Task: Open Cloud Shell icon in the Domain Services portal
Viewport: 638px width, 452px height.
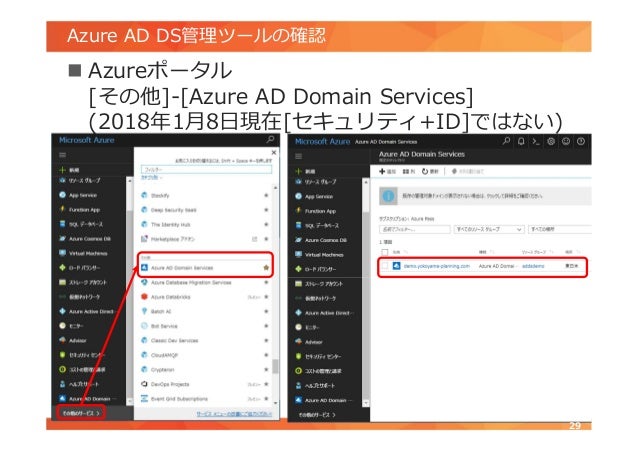Action: [x=536, y=141]
